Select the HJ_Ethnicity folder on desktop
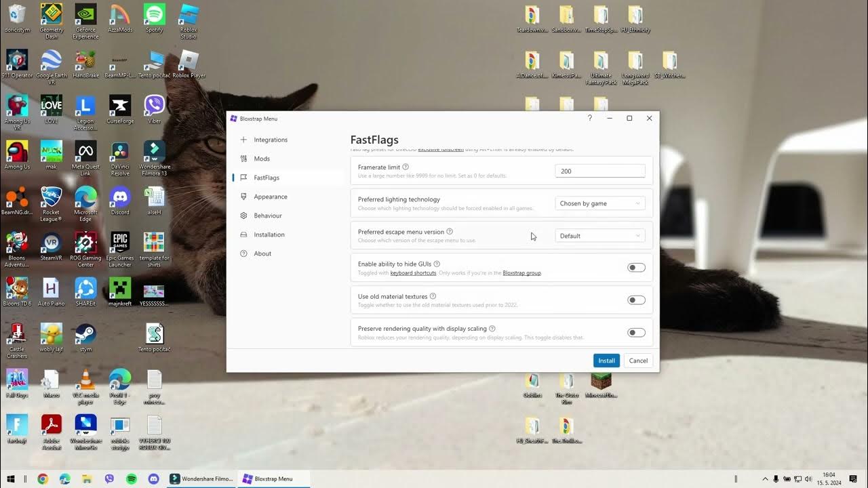 pos(635,18)
